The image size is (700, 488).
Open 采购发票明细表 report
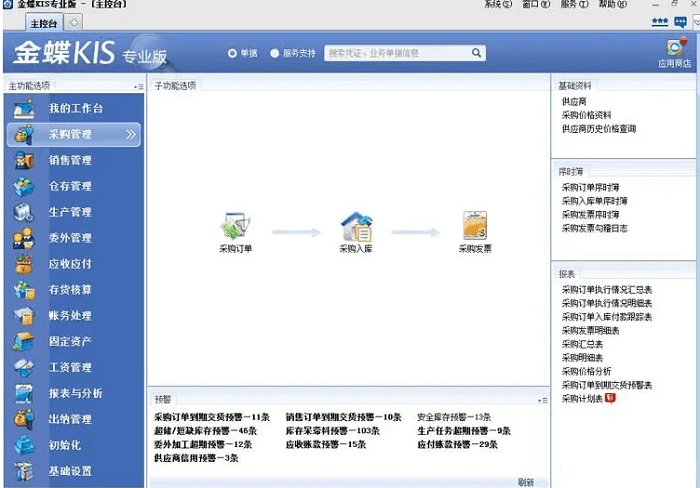pos(591,331)
